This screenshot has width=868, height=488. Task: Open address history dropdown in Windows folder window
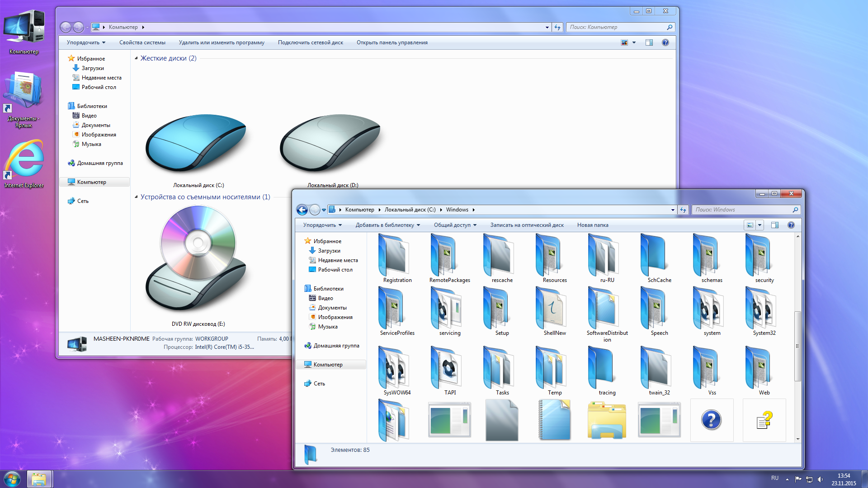point(673,210)
